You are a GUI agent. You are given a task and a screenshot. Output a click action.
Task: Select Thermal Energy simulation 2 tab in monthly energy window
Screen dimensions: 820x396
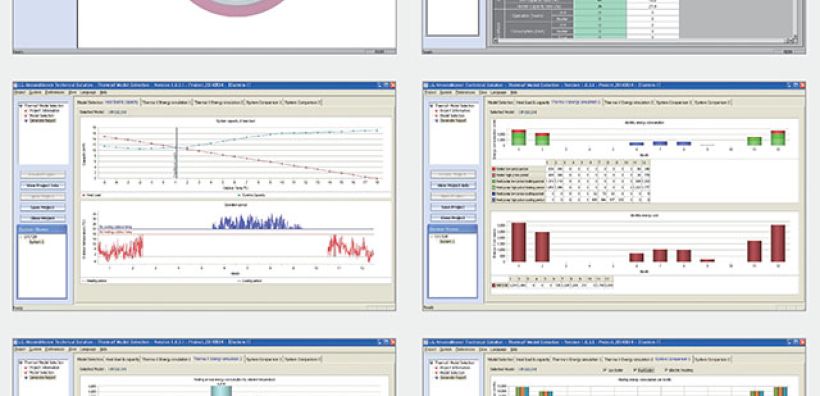click(628, 103)
